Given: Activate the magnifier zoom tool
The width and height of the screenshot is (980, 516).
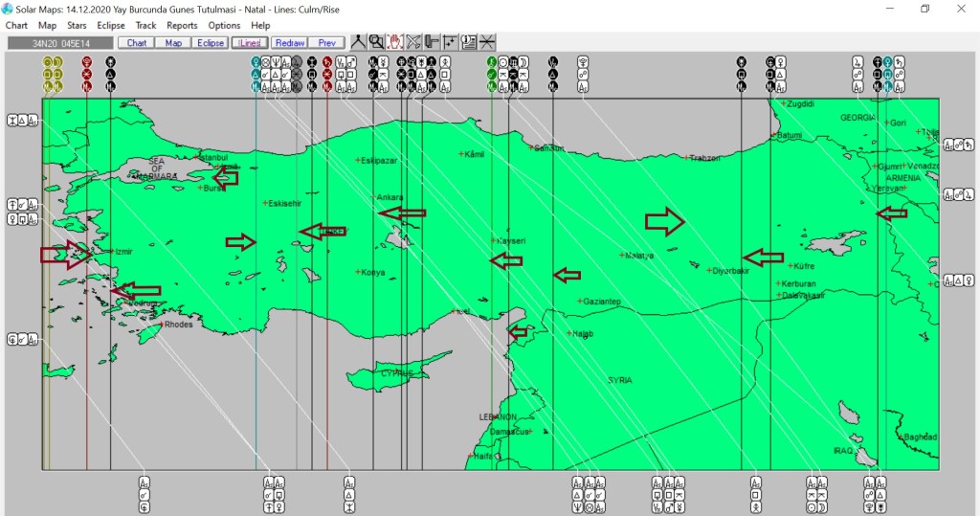Looking at the screenshot, I should [x=376, y=42].
